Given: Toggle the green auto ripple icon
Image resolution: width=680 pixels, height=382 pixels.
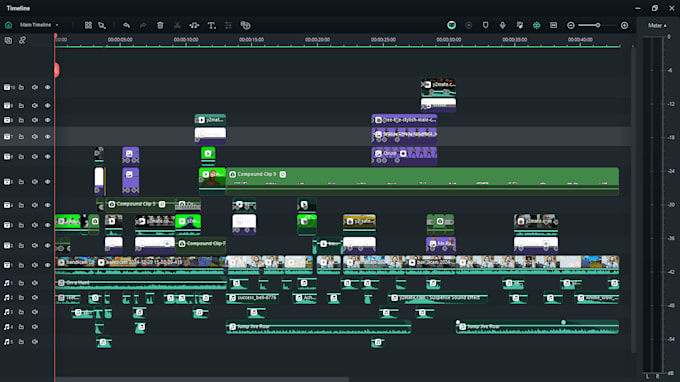Looking at the screenshot, I should click(x=536, y=25).
